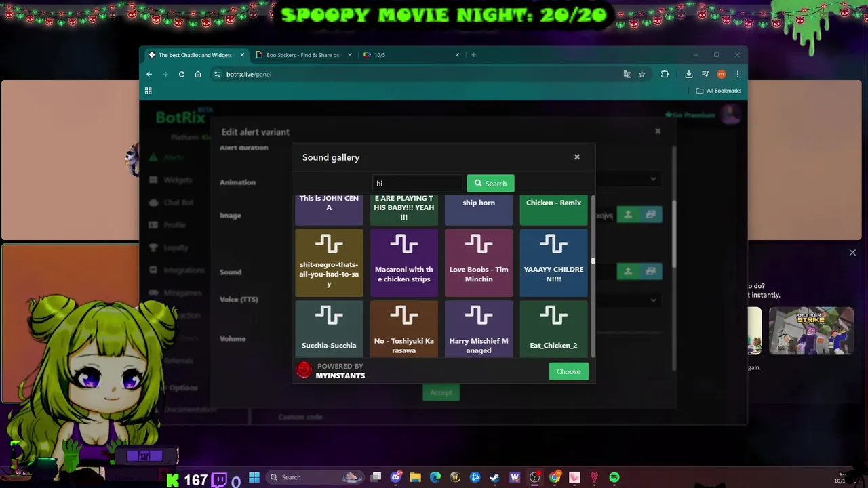This screenshot has height=488, width=868.
Task: Click the browser forward arrow
Action: point(165,74)
